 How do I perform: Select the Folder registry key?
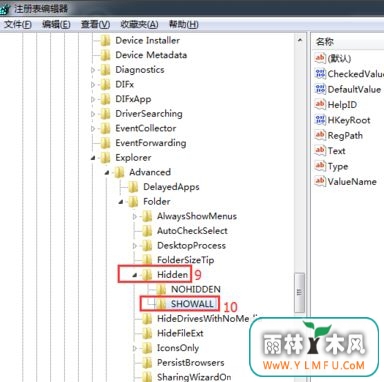point(157,202)
